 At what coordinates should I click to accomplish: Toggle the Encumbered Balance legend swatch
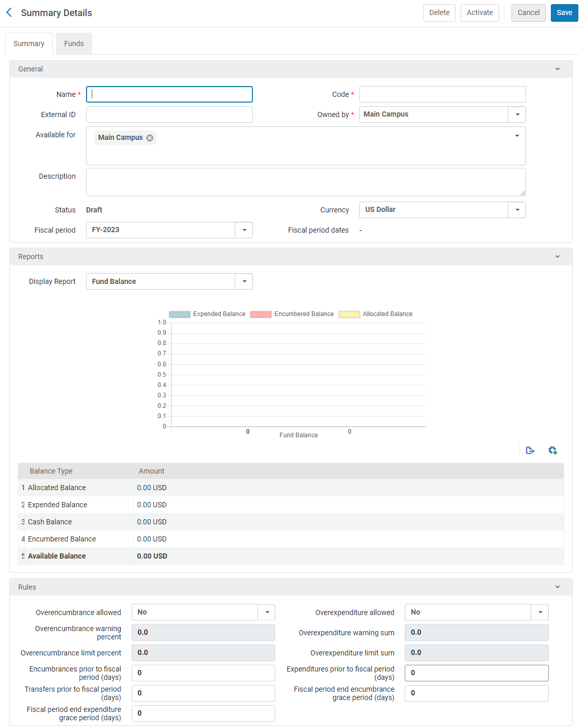261,314
